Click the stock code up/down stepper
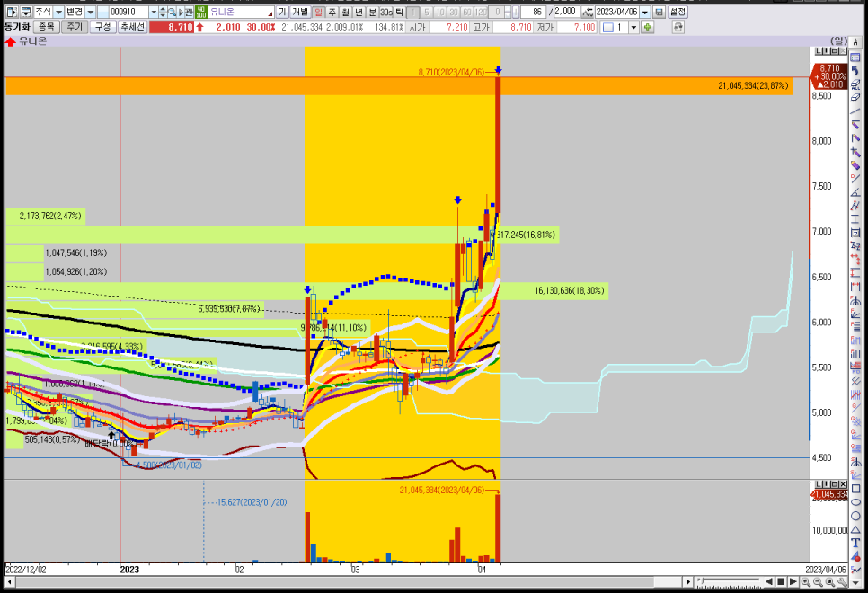Viewport: 868px width, 593px height. pyautogui.click(x=163, y=12)
